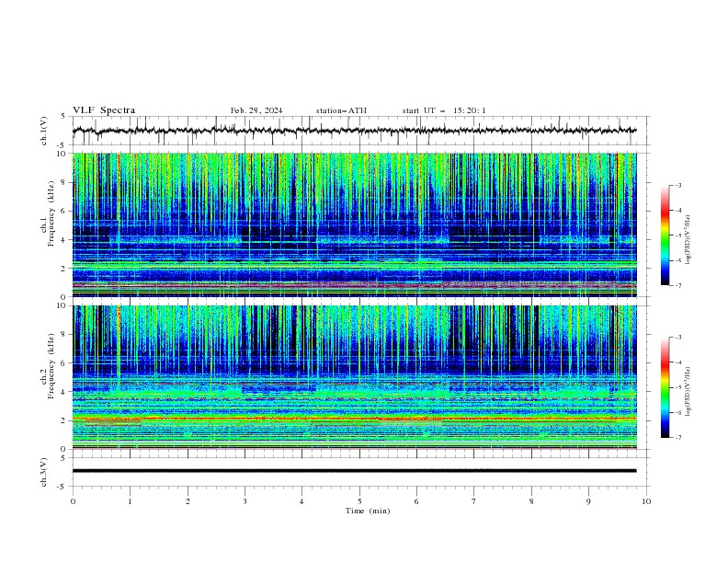Click the ch.1 'Frequency (kHz)' axis label

pos(51,213)
